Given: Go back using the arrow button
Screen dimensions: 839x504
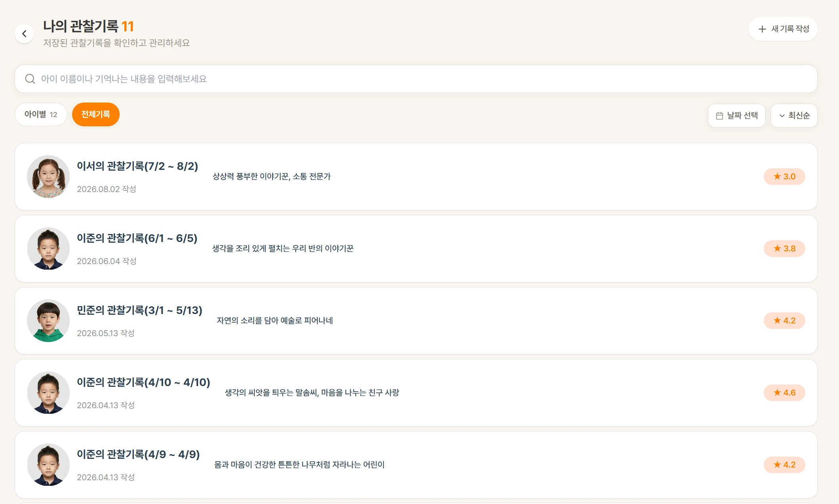Looking at the screenshot, I should (24, 34).
